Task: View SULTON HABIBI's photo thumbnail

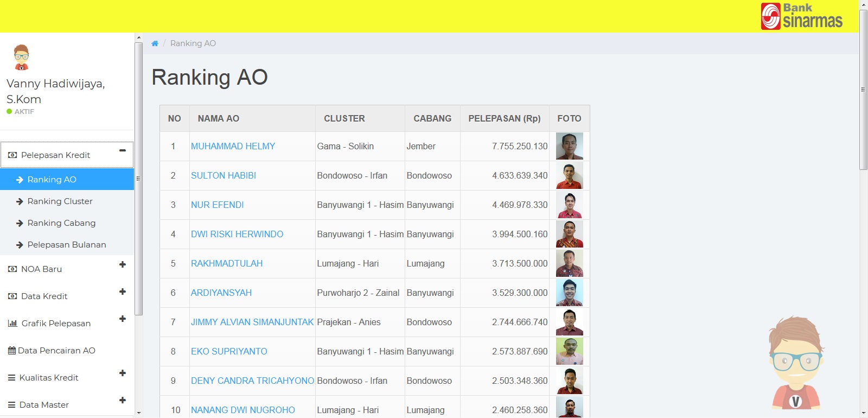Action: pyautogui.click(x=569, y=176)
